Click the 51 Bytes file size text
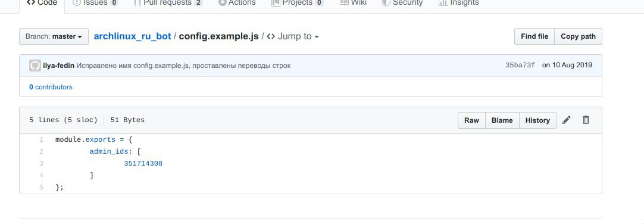 [127, 120]
